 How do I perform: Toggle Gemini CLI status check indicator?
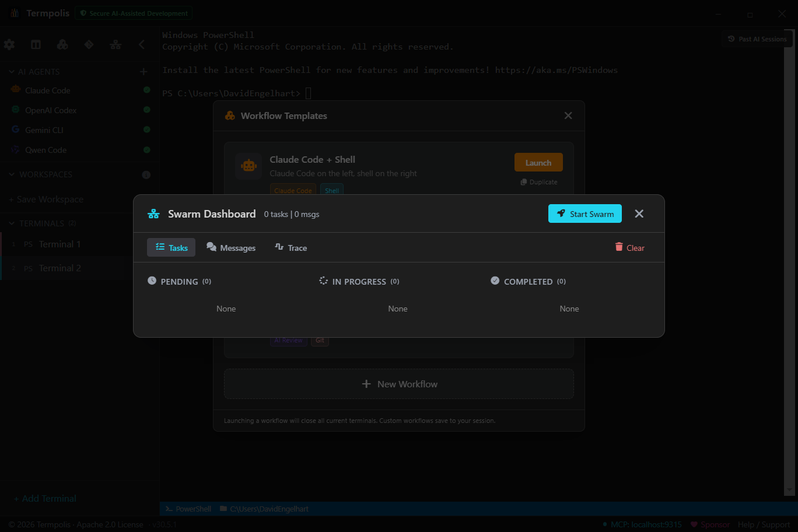(146, 129)
